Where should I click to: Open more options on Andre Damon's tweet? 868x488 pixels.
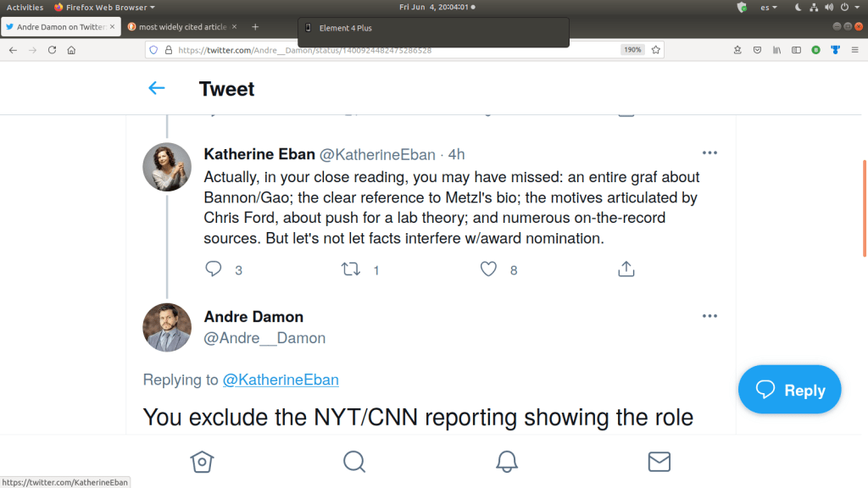click(x=709, y=316)
